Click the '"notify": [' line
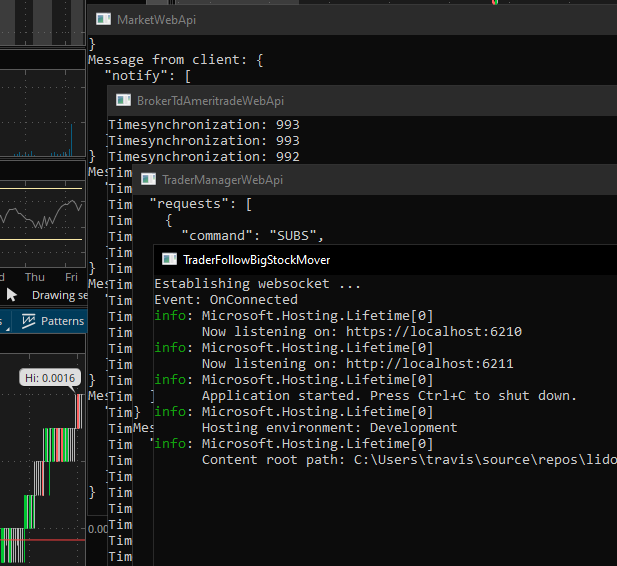The width and height of the screenshot is (617, 566). (x=148, y=76)
